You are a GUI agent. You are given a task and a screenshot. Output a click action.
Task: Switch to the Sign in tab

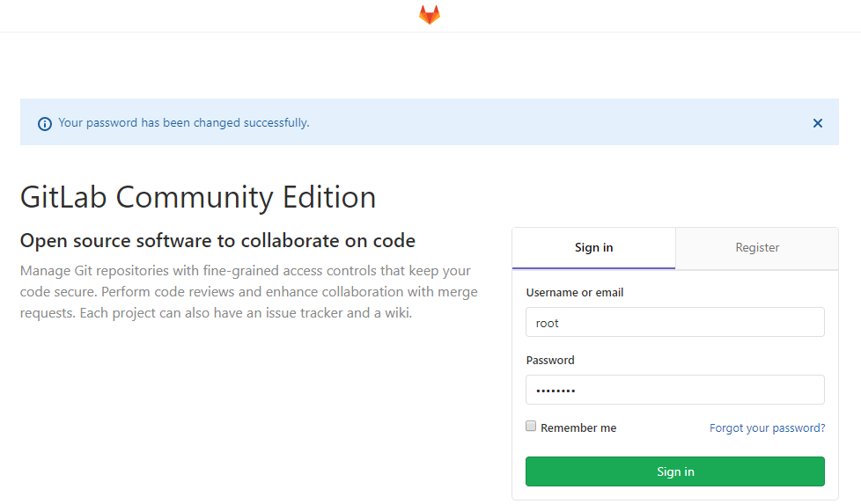(x=593, y=248)
